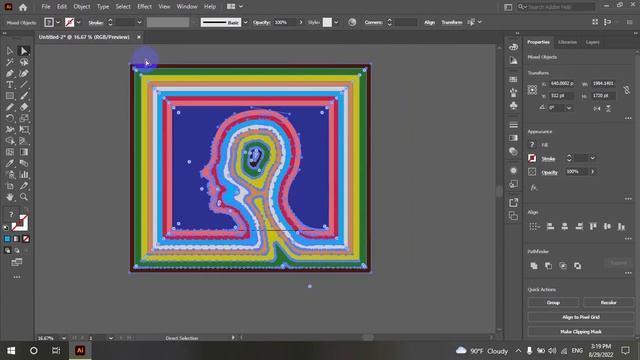
Task: Open the Object menu
Action: coord(82,7)
